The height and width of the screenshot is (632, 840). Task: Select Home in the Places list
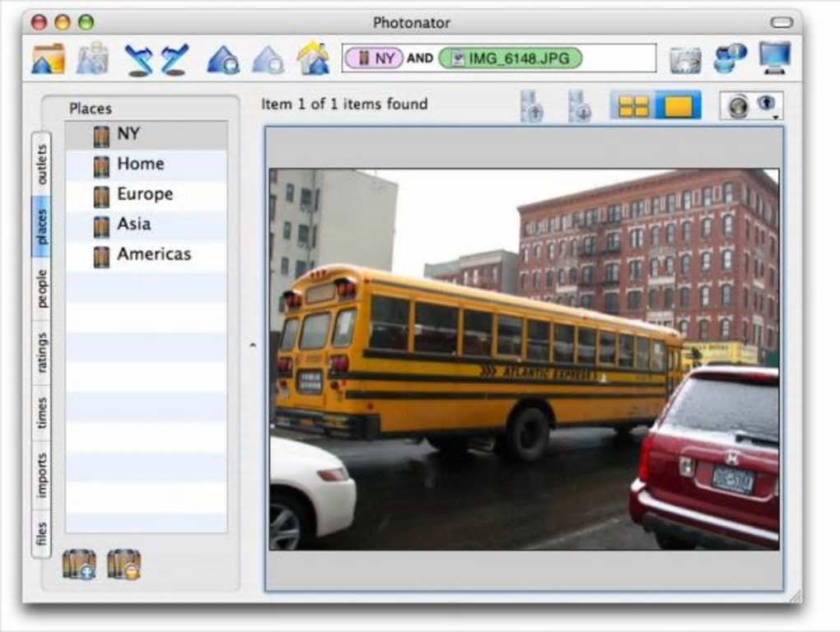147,165
